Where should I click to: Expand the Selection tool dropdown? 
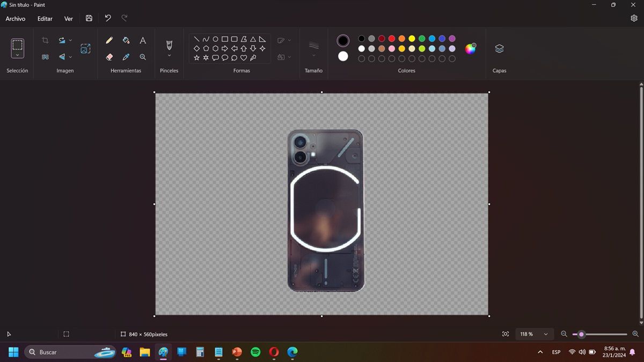(x=18, y=55)
